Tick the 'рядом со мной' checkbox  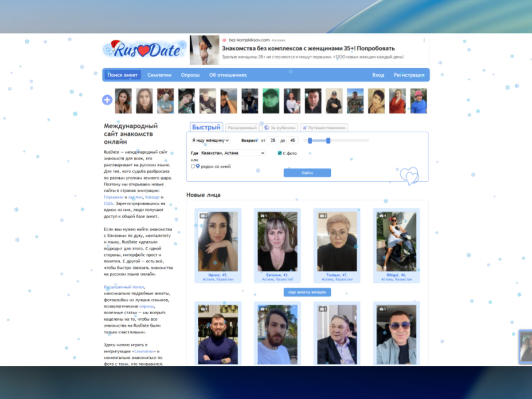[193, 166]
